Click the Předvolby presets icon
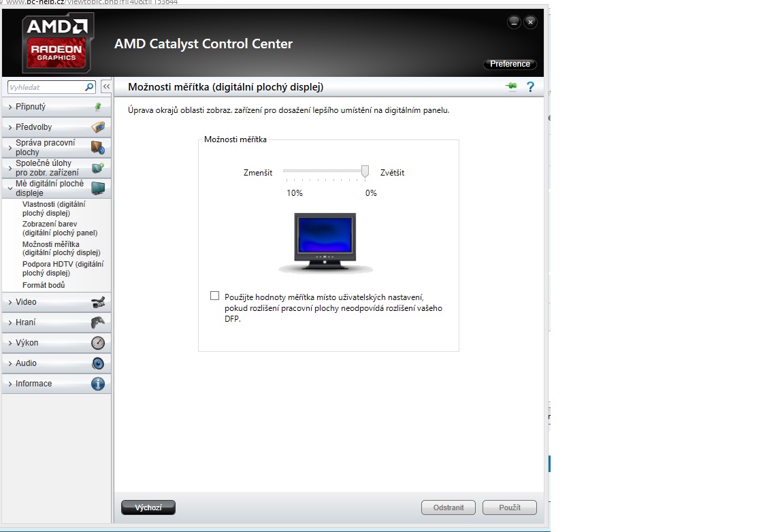 click(x=98, y=127)
